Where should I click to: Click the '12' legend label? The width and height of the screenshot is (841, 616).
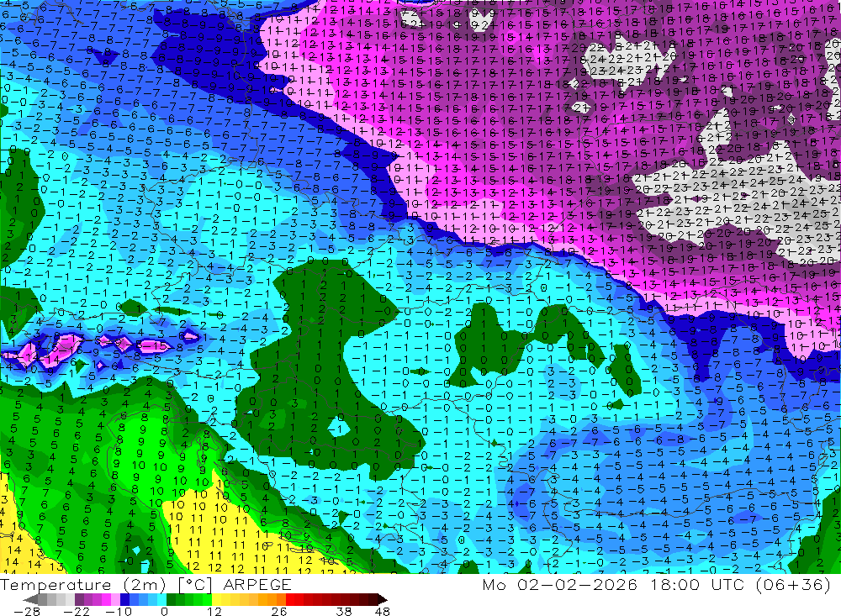[214, 611]
